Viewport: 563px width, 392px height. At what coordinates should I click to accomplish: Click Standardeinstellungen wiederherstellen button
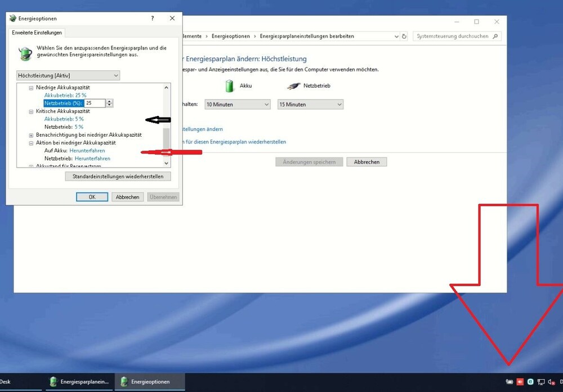click(x=118, y=177)
